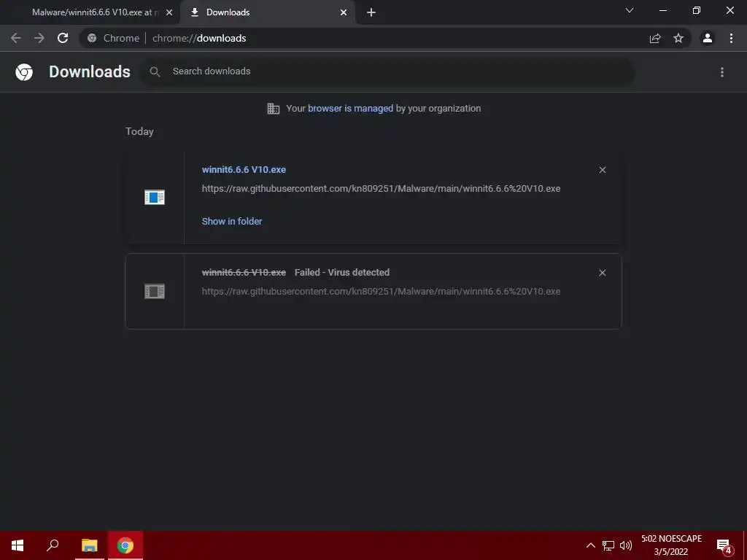Open the tab search dropdown arrow

click(630, 10)
